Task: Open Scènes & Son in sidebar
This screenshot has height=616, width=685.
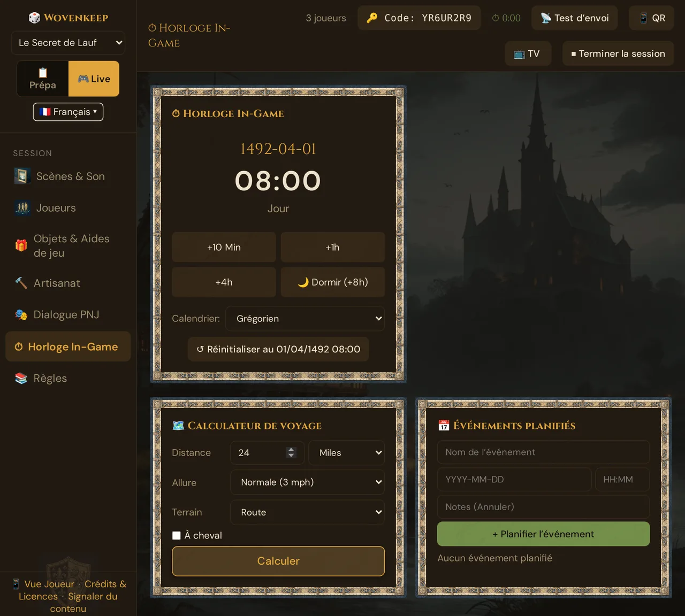Action: point(68,176)
